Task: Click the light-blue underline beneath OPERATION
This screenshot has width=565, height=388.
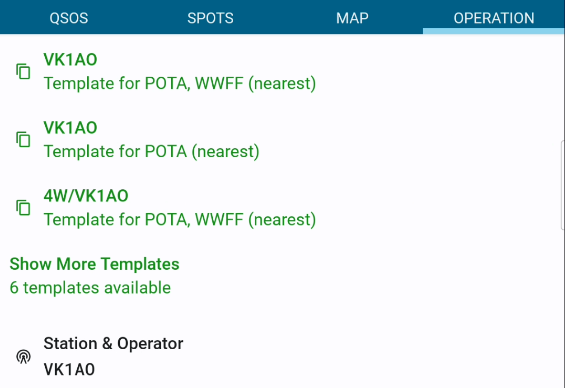Action: (494, 32)
